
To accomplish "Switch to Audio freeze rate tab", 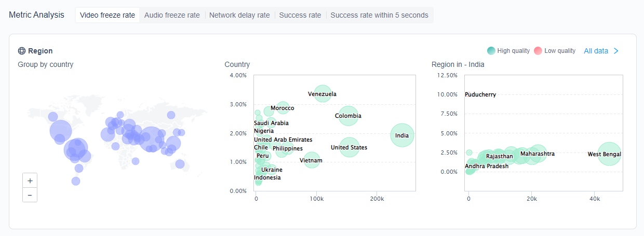I will click(x=172, y=15).
